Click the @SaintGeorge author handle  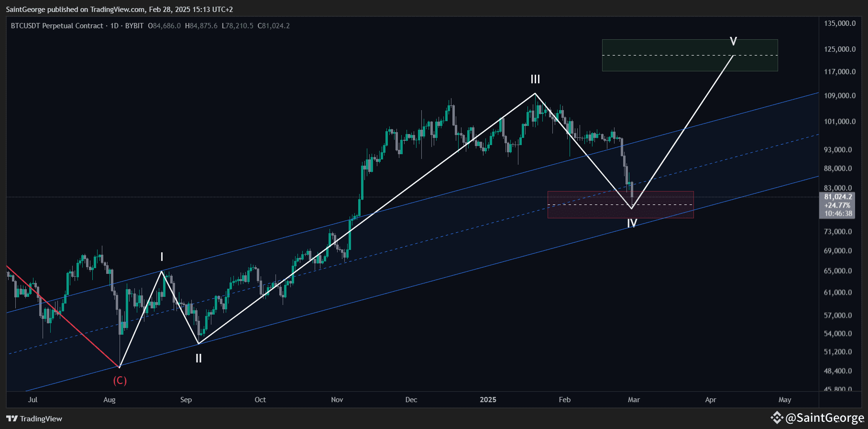pyautogui.click(x=824, y=418)
